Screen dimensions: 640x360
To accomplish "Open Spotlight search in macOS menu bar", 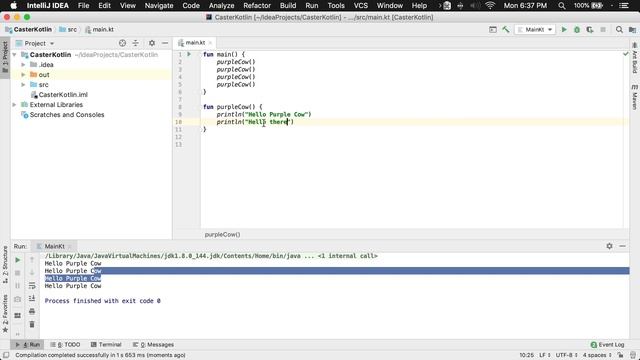I will click(562, 6).
